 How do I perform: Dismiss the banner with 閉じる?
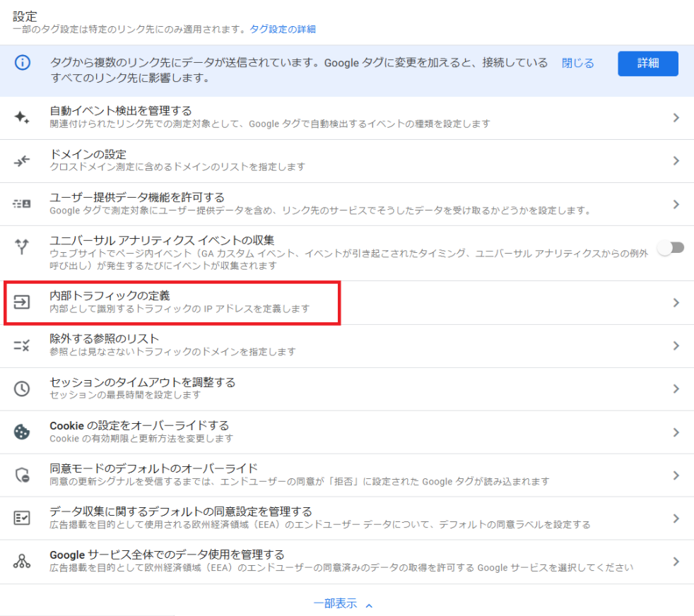tap(577, 63)
